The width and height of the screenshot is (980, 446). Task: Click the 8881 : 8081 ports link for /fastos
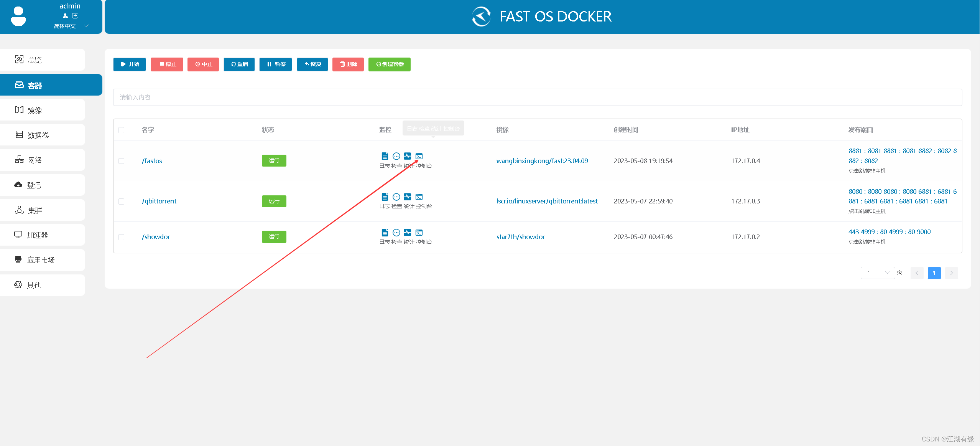point(903,156)
